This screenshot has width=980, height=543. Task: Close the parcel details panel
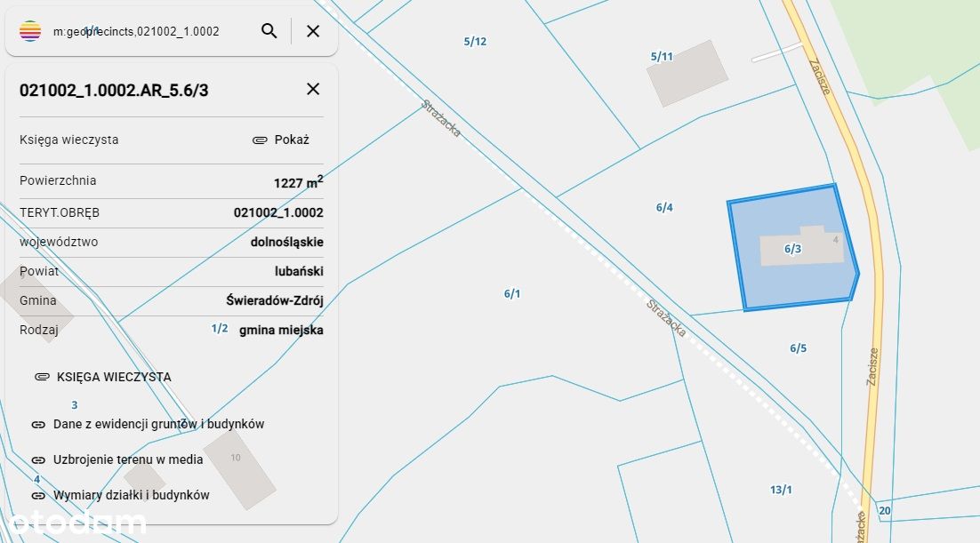(x=313, y=89)
